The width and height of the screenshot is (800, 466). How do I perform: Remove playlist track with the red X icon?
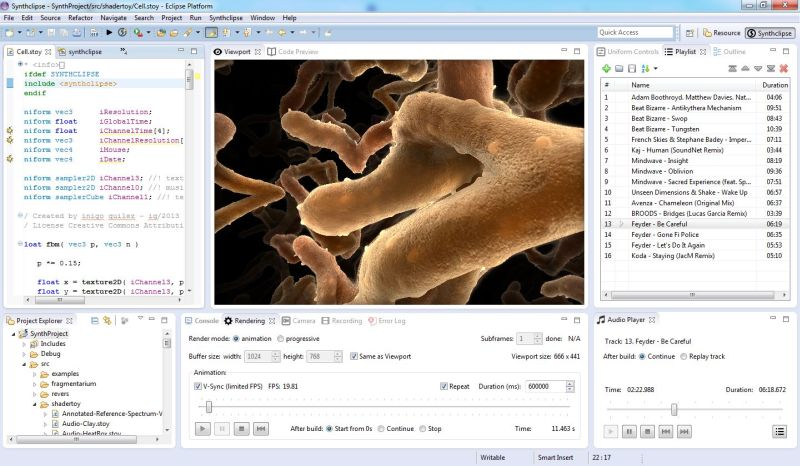point(784,68)
